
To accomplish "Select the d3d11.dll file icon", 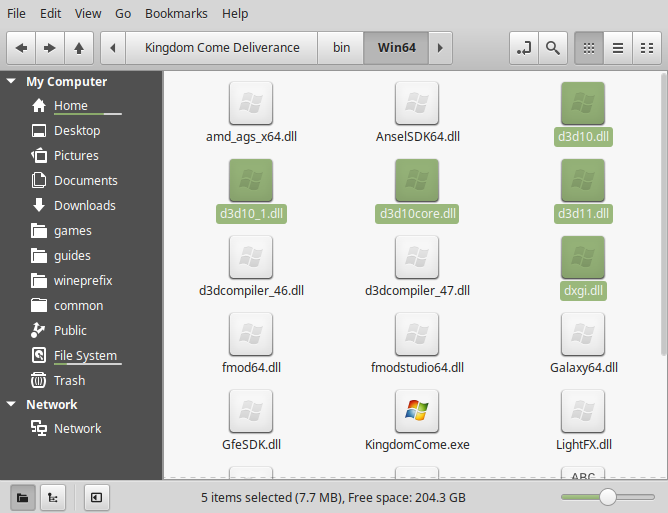I will click(583, 180).
